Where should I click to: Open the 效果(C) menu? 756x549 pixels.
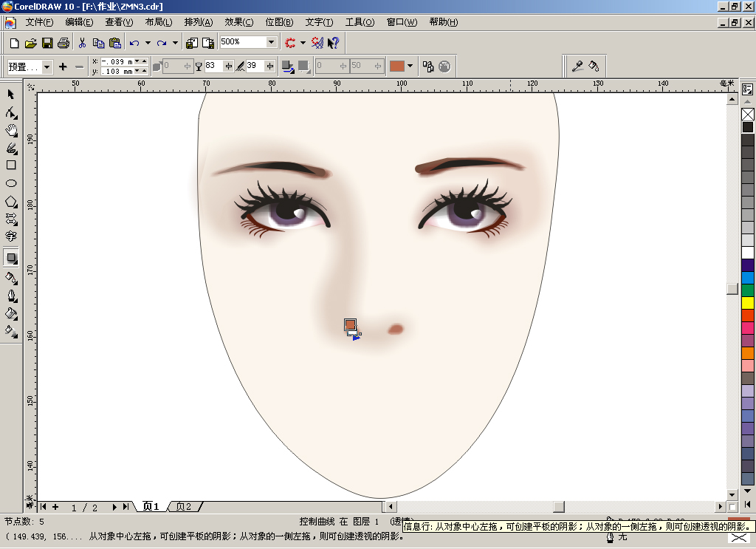point(239,22)
